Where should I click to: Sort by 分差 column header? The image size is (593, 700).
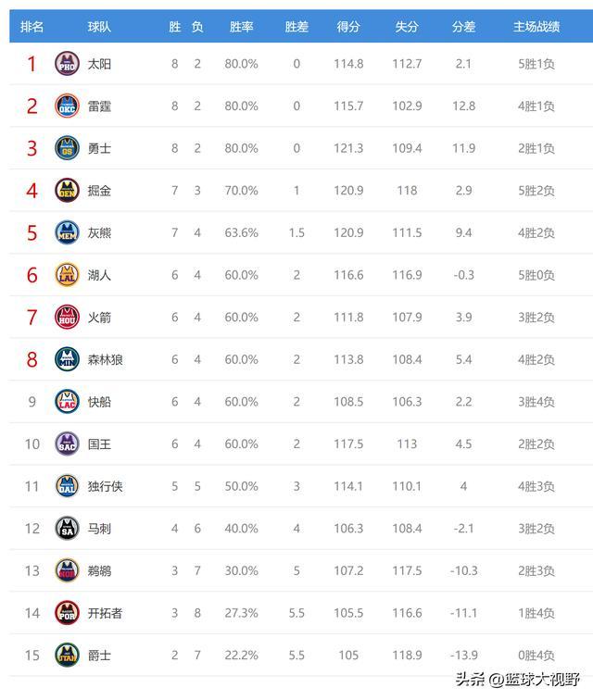tap(463, 27)
